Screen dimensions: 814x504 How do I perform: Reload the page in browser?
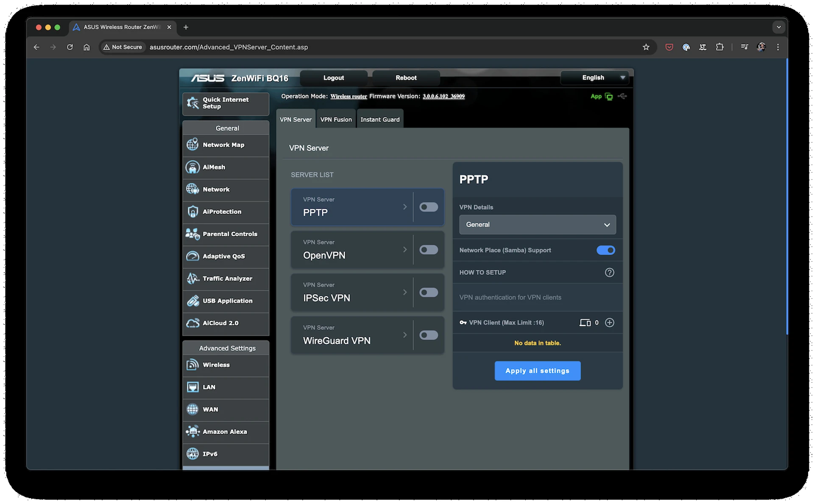(x=70, y=47)
